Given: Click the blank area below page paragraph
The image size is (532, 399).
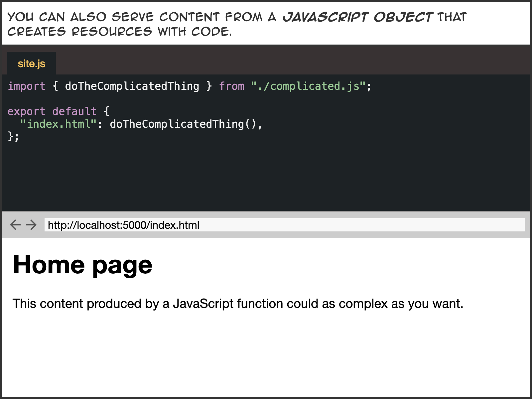Looking at the screenshot, I should (266, 356).
